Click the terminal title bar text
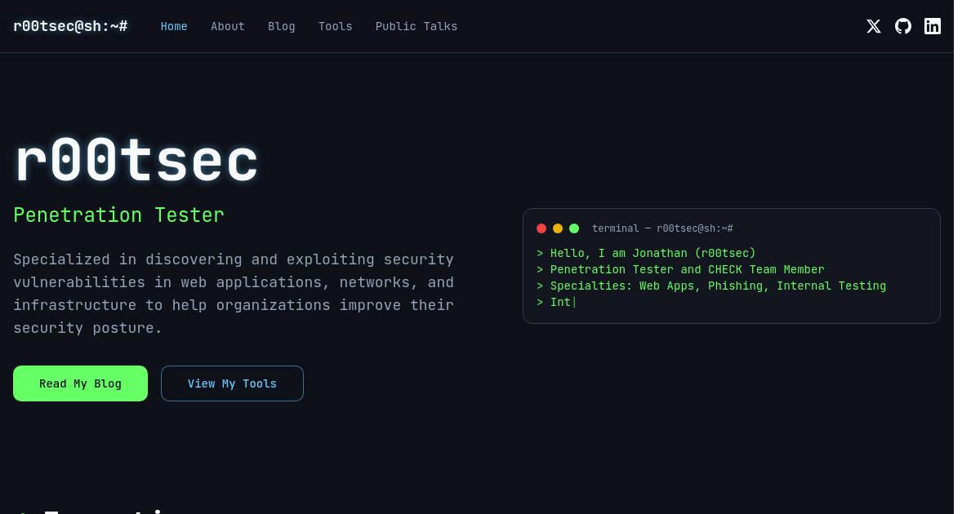This screenshot has height=514, width=980. tap(662, 228)
